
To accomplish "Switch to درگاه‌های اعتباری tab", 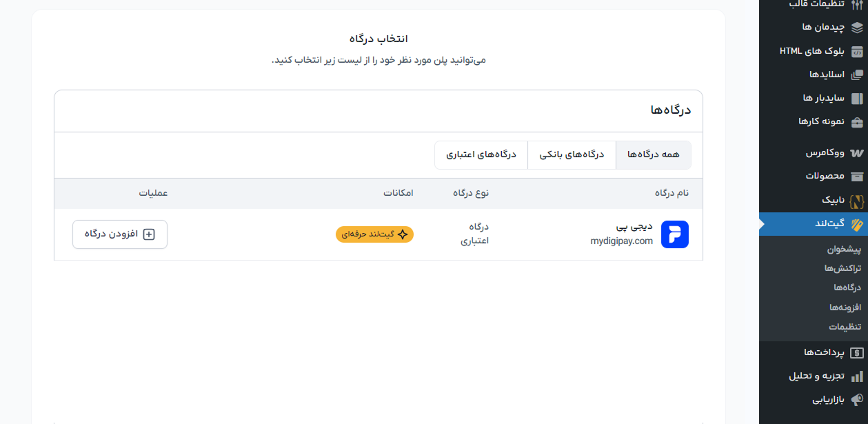I will tap(481, 154).
